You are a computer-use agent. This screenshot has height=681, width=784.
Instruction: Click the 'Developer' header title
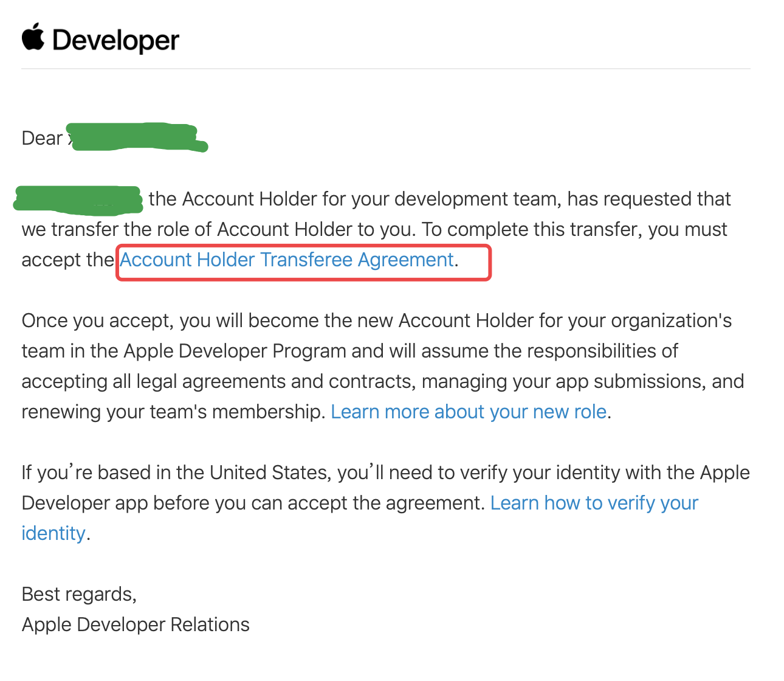(x=115, y=41)
